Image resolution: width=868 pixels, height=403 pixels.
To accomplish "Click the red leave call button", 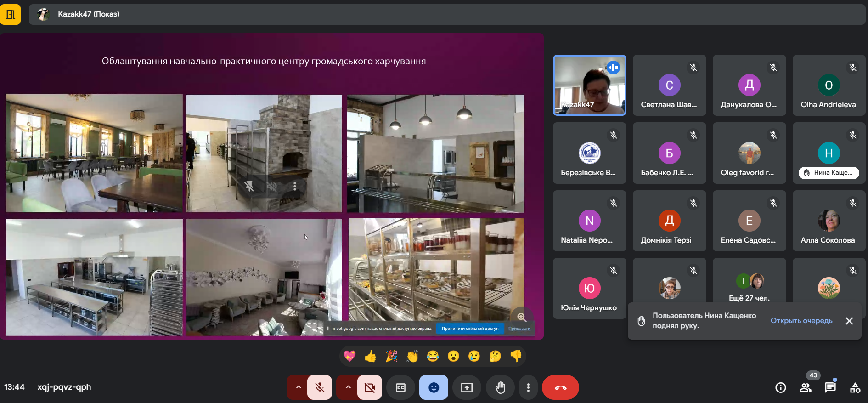I will click(560, 387).
